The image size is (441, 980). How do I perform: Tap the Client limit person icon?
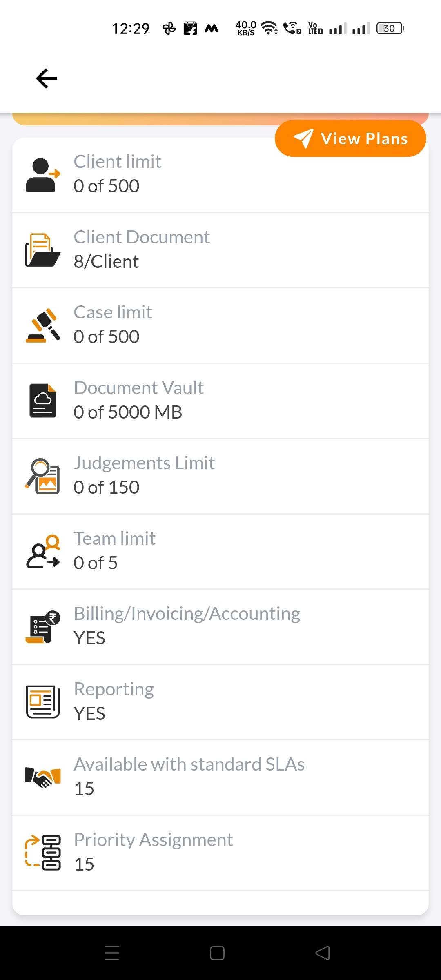43,175
